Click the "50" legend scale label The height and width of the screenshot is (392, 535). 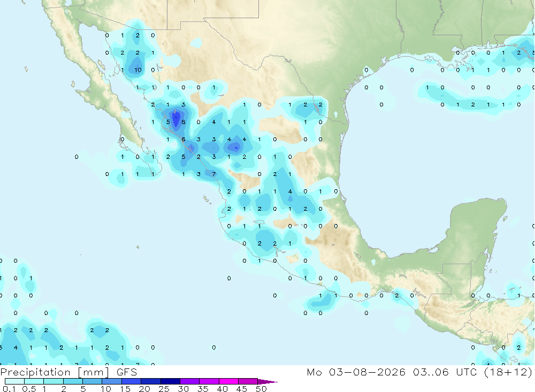click(x=261, y=389)
